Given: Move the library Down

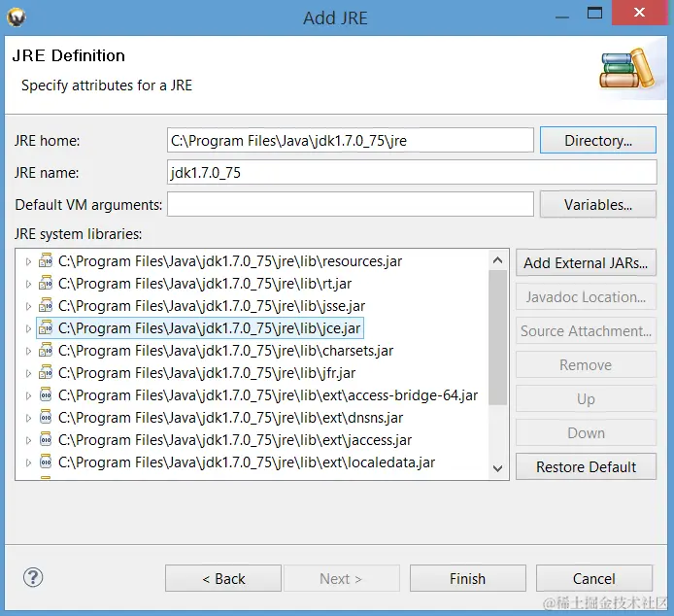Looking at the screenshot, I should [586, 432].
